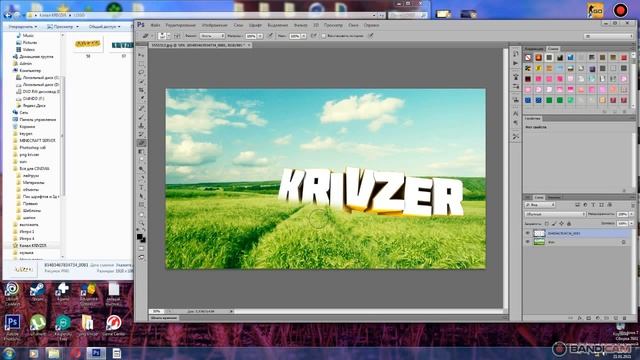
Task: Click the foreground color swatch
Action: point(140,236)
